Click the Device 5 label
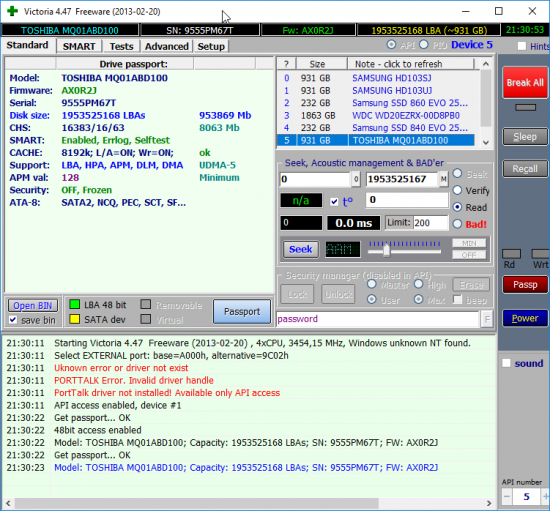The height and width of the screenshot is (511, 550). point(472,45)
